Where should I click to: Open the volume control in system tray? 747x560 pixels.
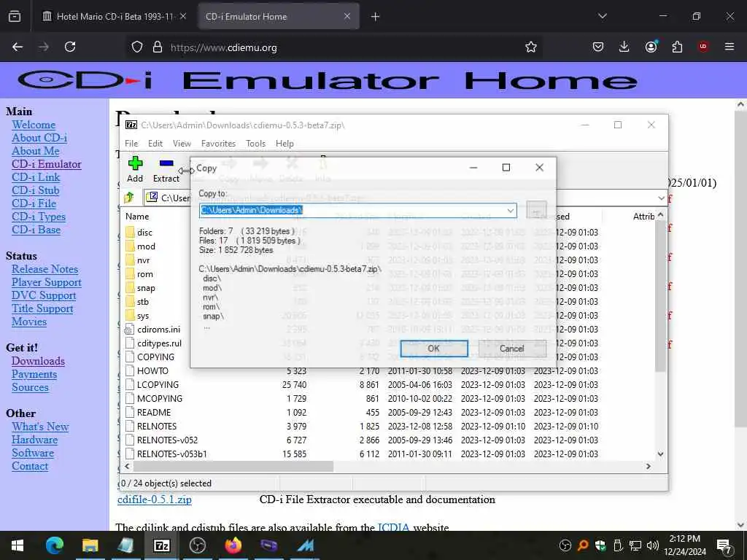point(653,545)
